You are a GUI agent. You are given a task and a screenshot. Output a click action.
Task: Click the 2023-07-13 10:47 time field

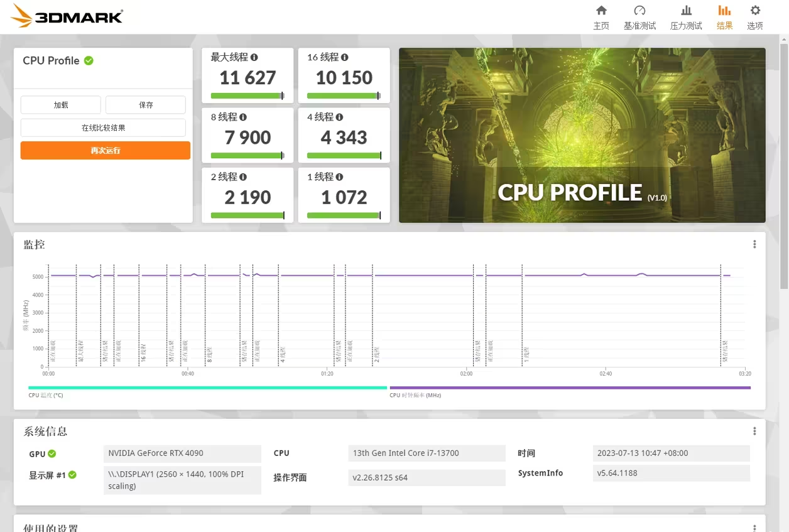click(671, 453)
